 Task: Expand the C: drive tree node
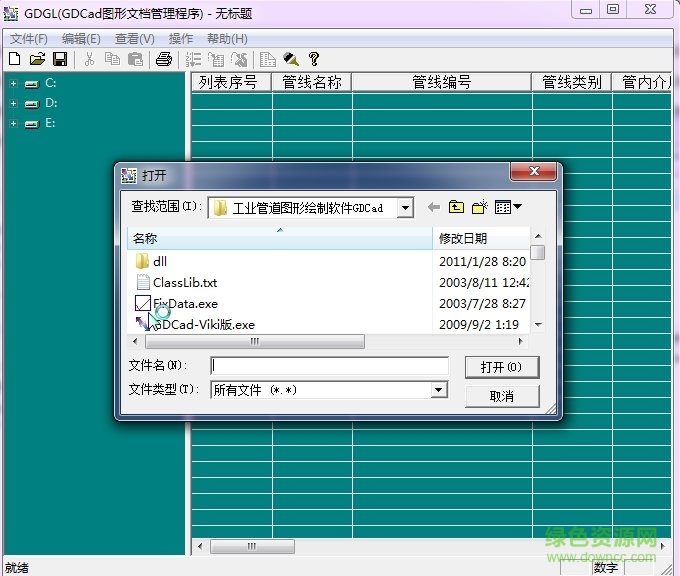[13, 83]
